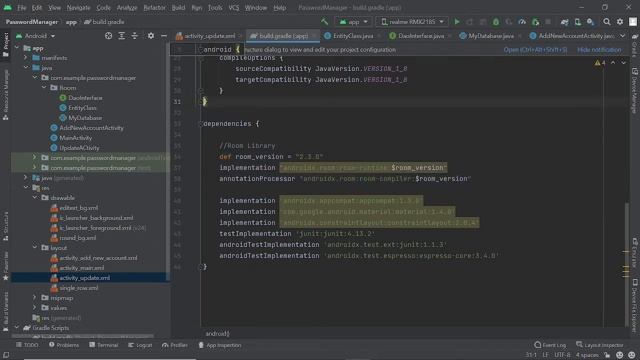Viewport: 640px width, 360px height.
Task: Open the Event Log button
Action: tap(550, 345)
